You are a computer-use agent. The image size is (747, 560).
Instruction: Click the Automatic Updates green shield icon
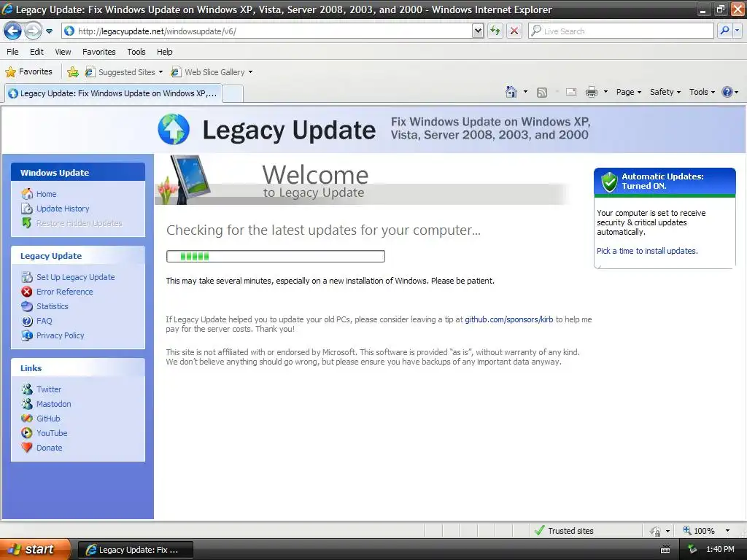click(x=609, y=182)
